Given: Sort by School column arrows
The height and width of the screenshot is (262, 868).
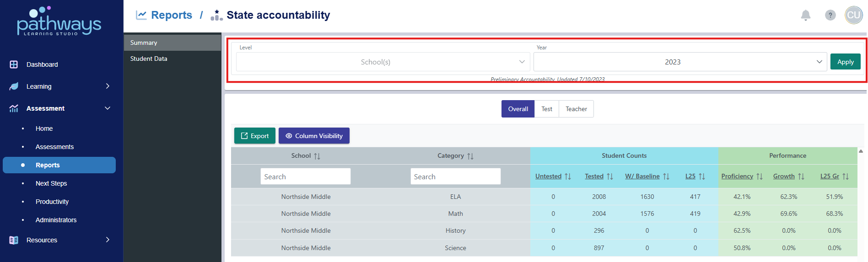Looking at the screenshot, I should (317, 156).
